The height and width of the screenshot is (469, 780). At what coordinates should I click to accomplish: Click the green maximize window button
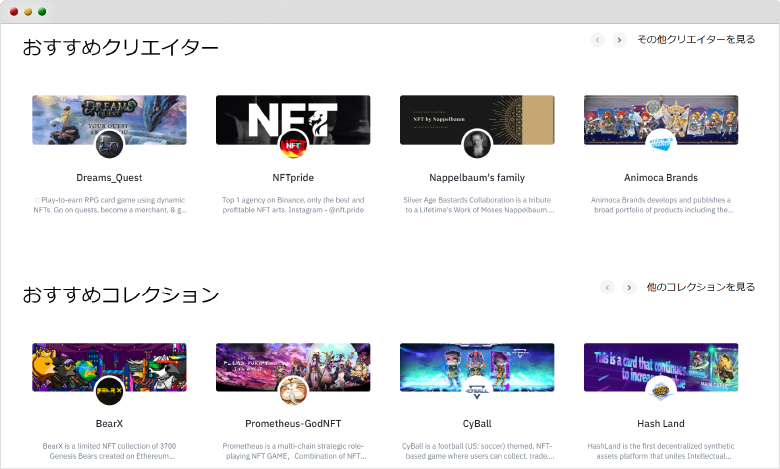pyautogui.click(x=42, y=11)
